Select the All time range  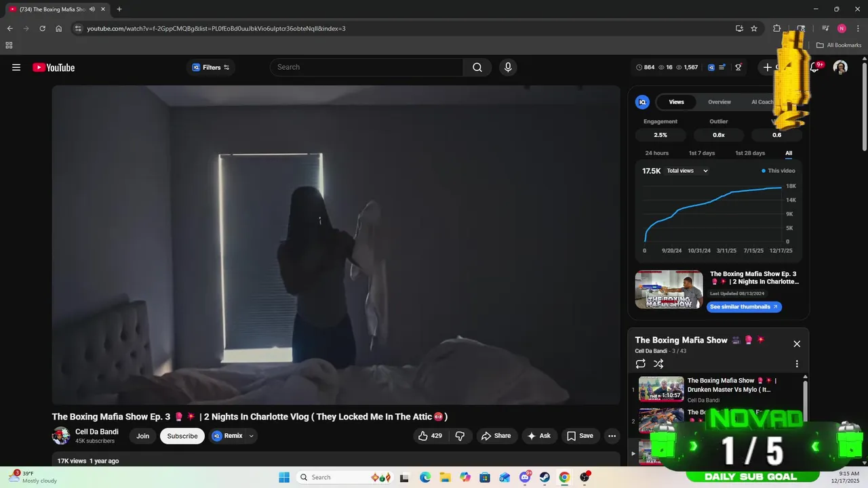[x=789, y=153]
